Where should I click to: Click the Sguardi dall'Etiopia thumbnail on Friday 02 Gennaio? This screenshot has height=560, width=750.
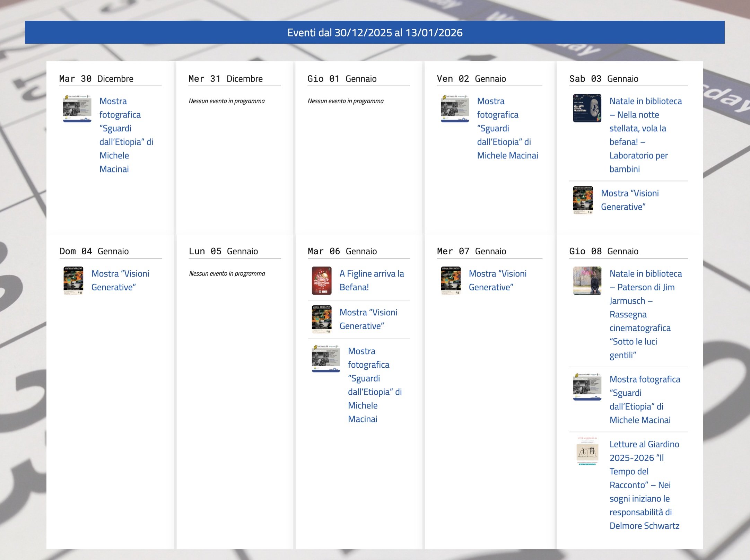coord(455,108)
